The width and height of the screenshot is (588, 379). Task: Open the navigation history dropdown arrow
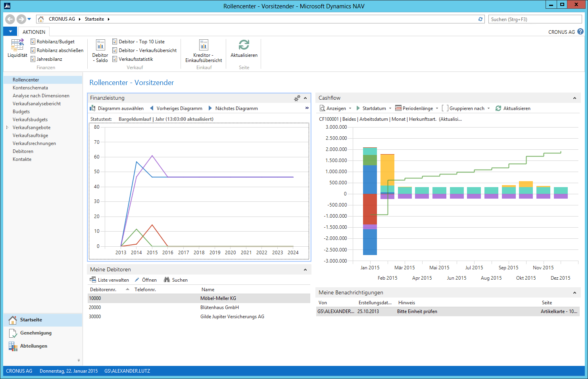pyautogui.click(x=29, y=19)
